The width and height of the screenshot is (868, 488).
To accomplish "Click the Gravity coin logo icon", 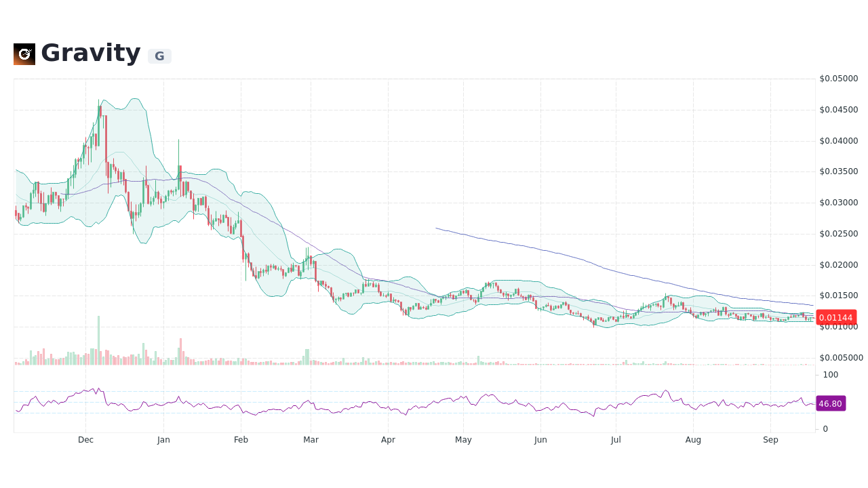I will tap(23, 54).
